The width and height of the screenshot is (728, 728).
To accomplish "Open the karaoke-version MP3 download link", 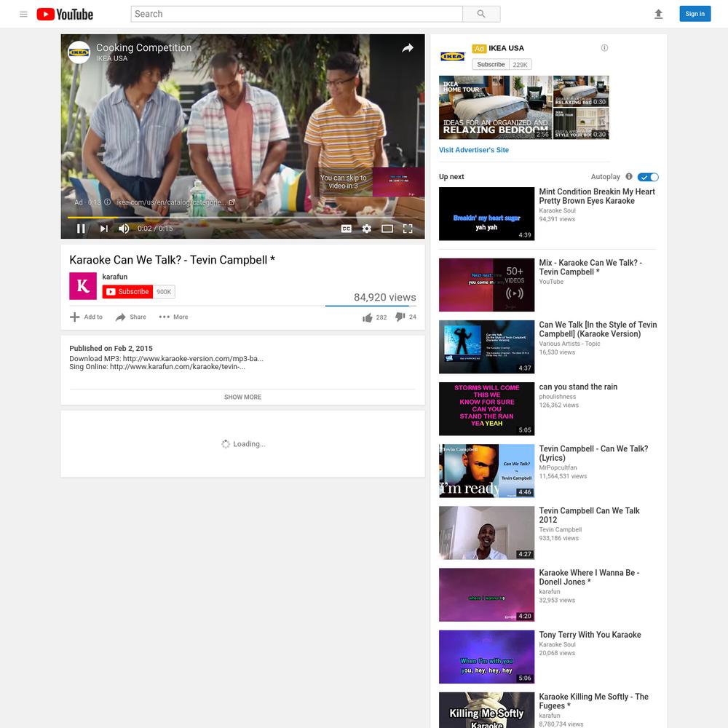I will point(193,358).
